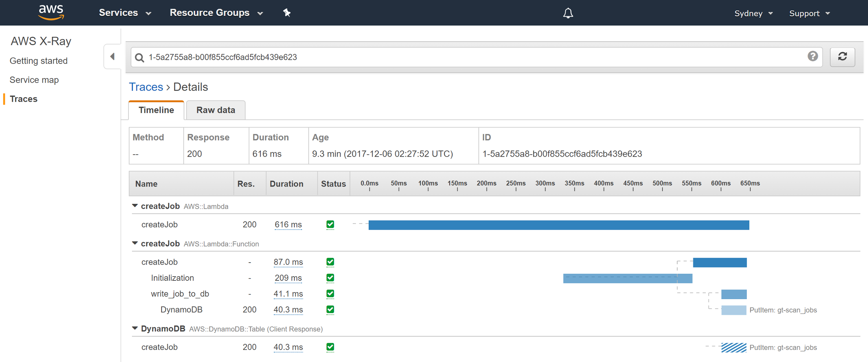The height and width of the screenshot is (362, 868).
Task: Select the write_job_to_db segment name
Action: [x=180, y=294]
